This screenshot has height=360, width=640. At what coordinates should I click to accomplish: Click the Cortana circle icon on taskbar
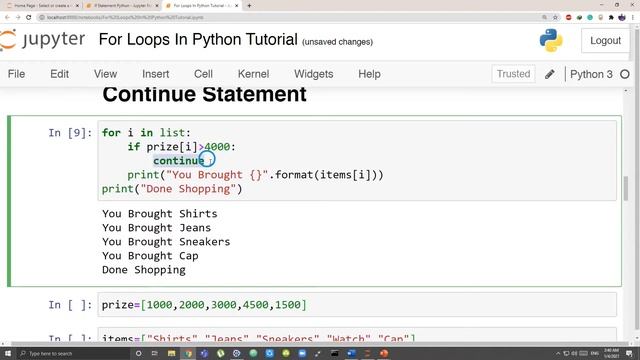[x=138, y=353]
